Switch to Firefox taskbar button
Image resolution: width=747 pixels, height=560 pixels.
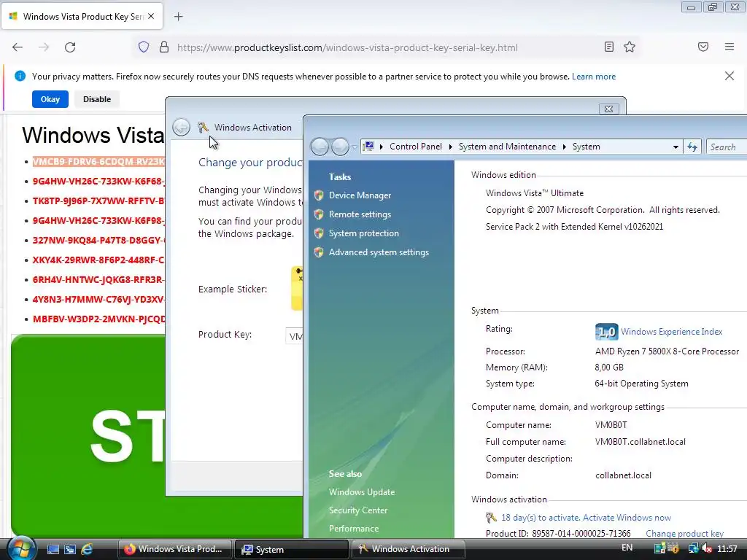(x=175, y=549)
